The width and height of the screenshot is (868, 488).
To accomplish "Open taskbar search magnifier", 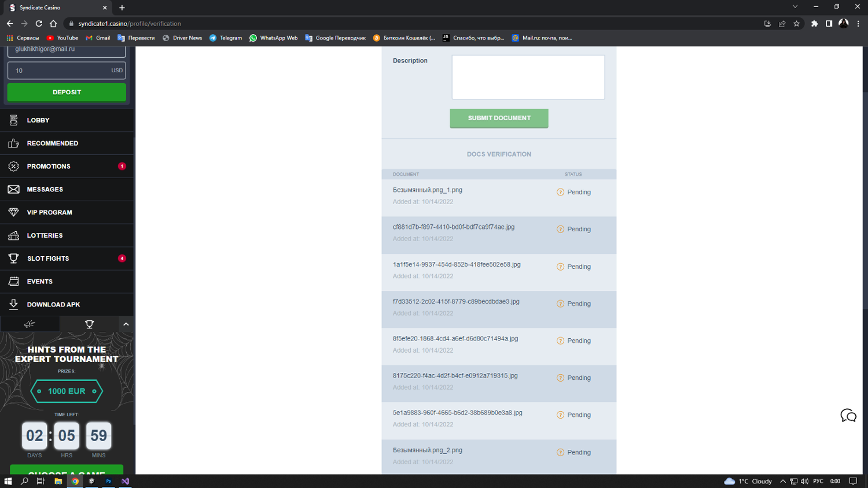I will [24, 481].
